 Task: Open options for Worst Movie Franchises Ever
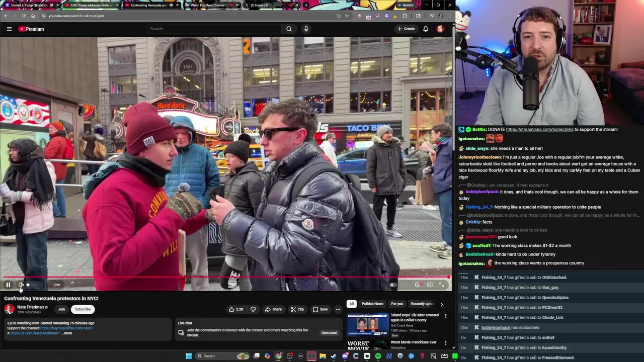[x=445, y=343]
